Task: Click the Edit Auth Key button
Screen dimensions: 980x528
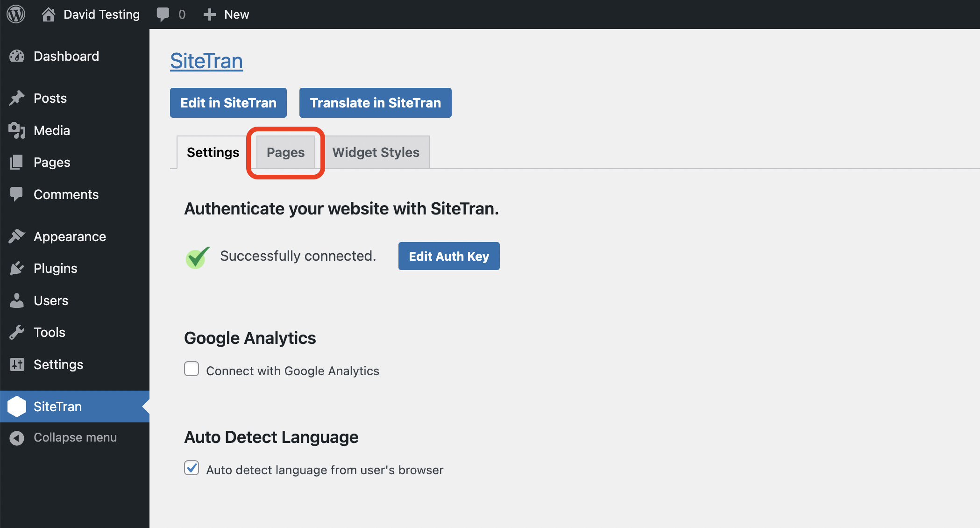Action: [x=449, y=256]
